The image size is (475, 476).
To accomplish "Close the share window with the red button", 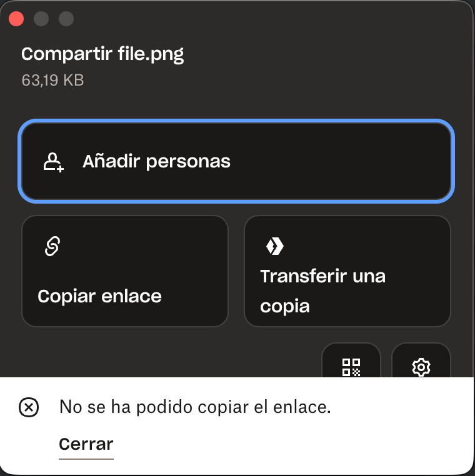I will point(16,19).
